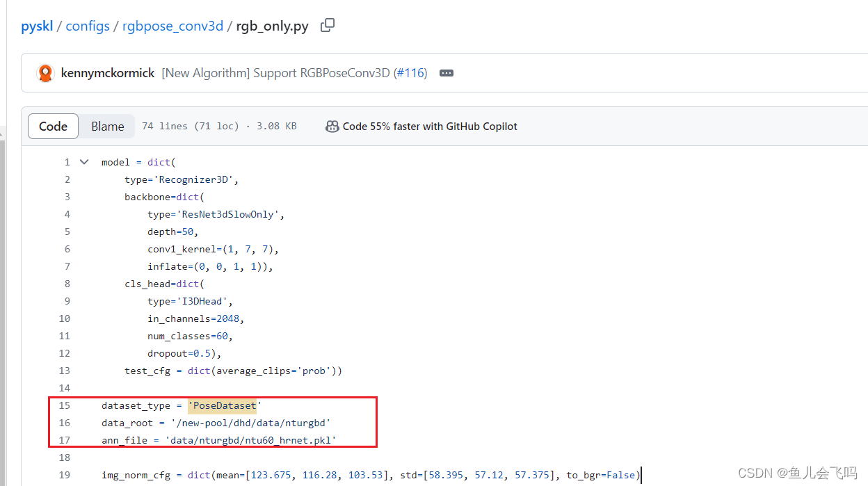Click inflate=(0, 0, 1, 1) line

coord(211,266)
